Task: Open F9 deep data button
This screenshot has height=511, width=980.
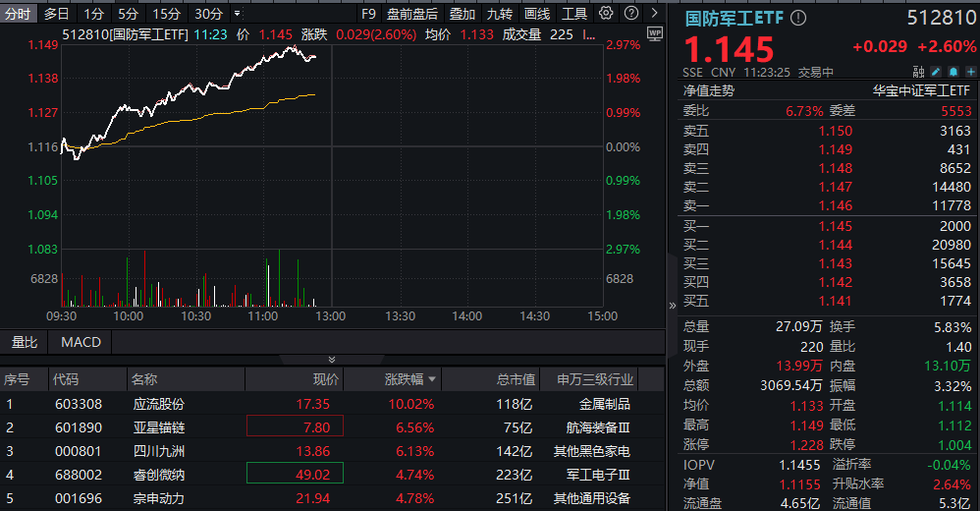Action: coord(369,13)
